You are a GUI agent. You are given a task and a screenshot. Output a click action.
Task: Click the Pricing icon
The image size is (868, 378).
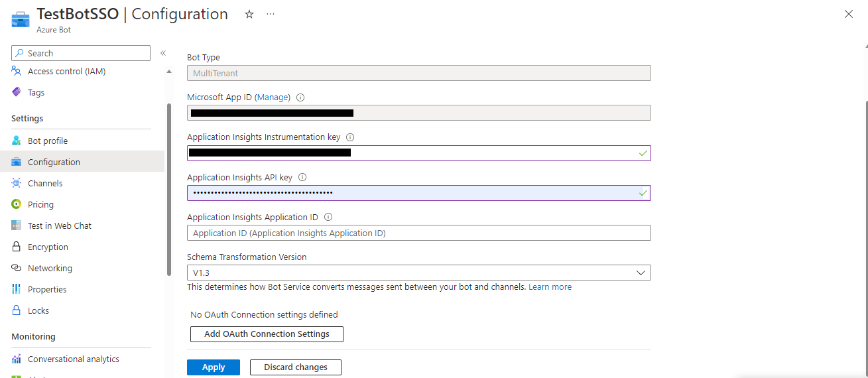click(x=17, y=204)
